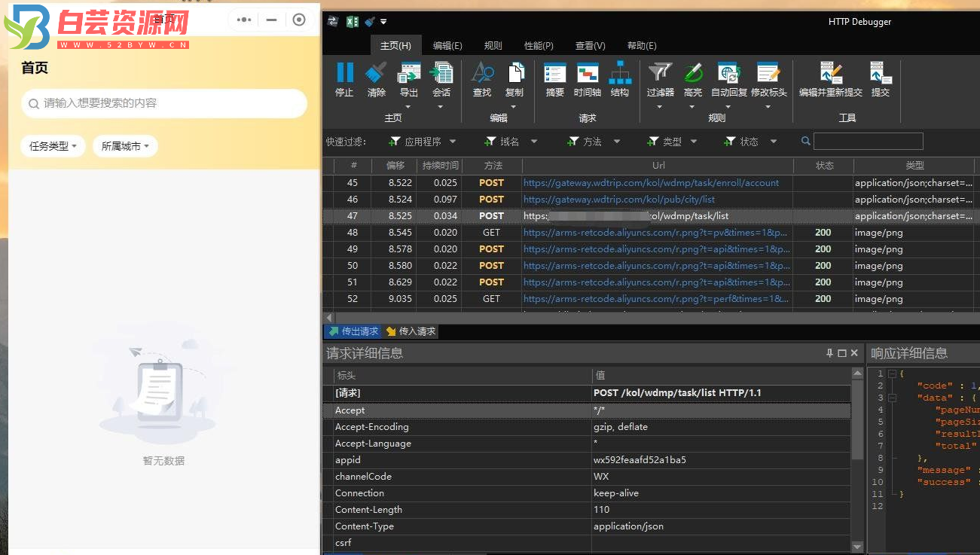Pin the 请求详细信息 panel

[830, 352]
